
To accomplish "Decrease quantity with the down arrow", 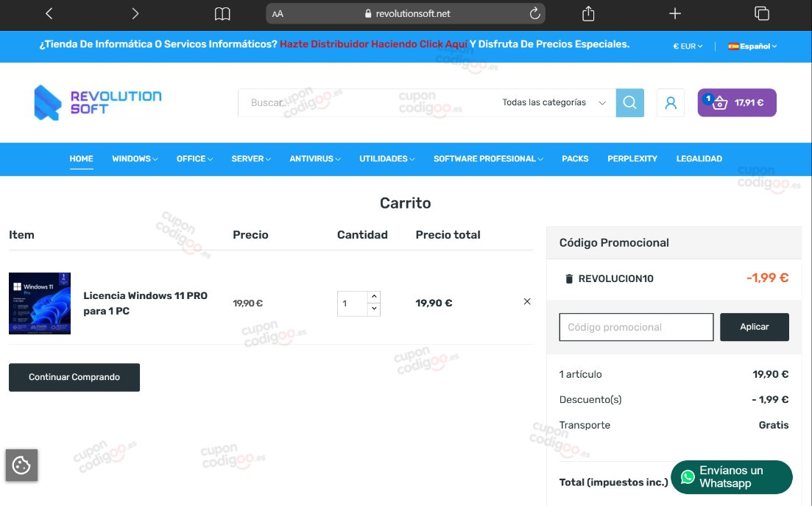I will pyautogui.click(x=374, y=309).
